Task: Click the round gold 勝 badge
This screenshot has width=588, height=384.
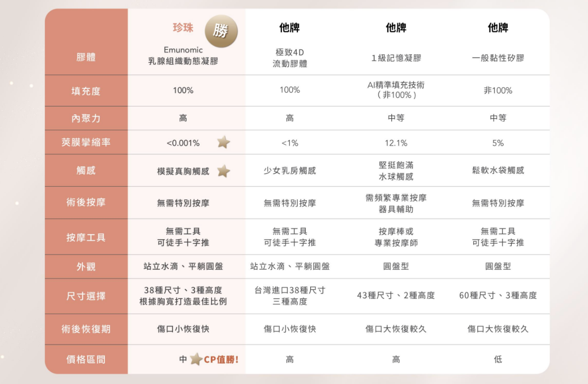Action: coord(221,31)
